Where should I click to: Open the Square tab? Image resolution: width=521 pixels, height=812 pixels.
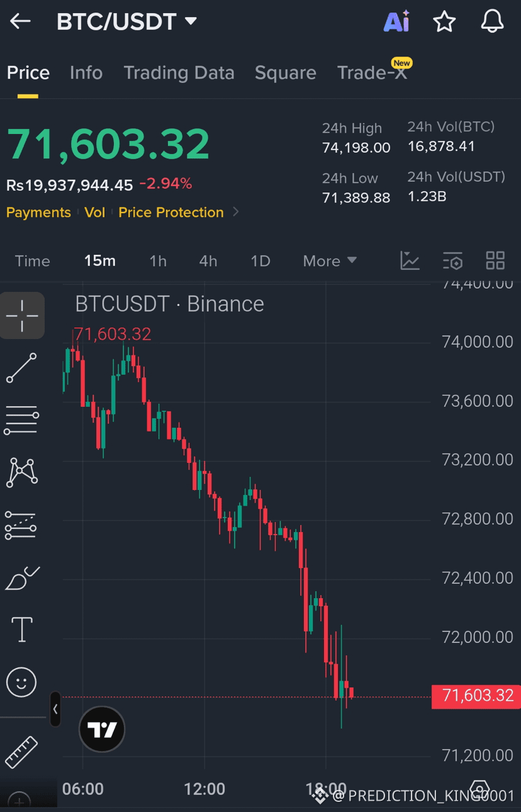[x=285, y=72]
